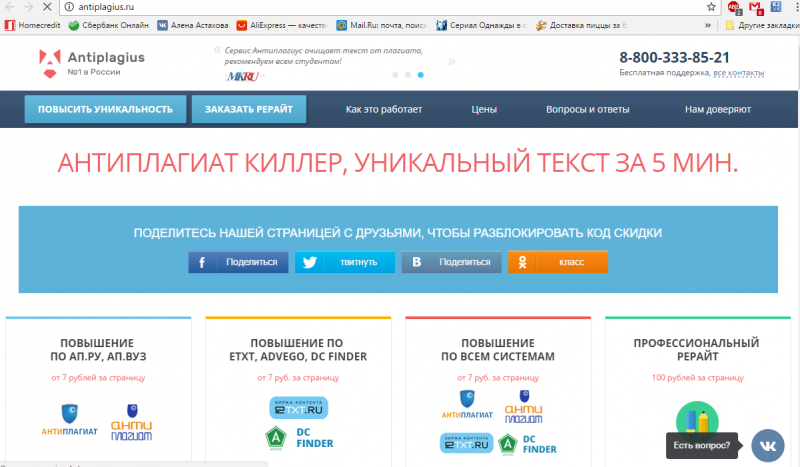Click the stop loading X button
Screen dimensions: 800x467
46,7
